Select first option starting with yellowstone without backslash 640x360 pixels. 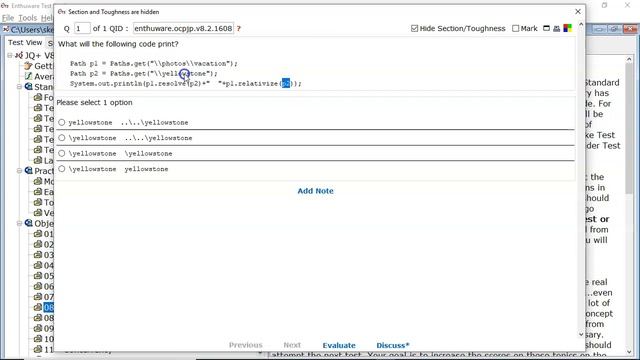(x=62, y=122)
